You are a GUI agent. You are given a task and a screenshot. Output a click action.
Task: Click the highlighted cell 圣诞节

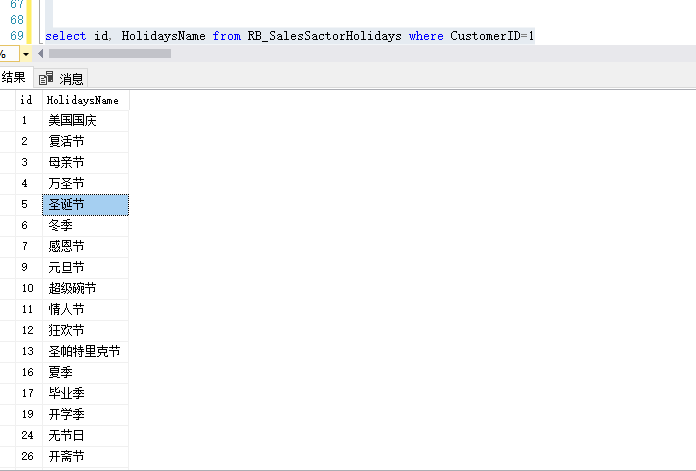(86, 205)
